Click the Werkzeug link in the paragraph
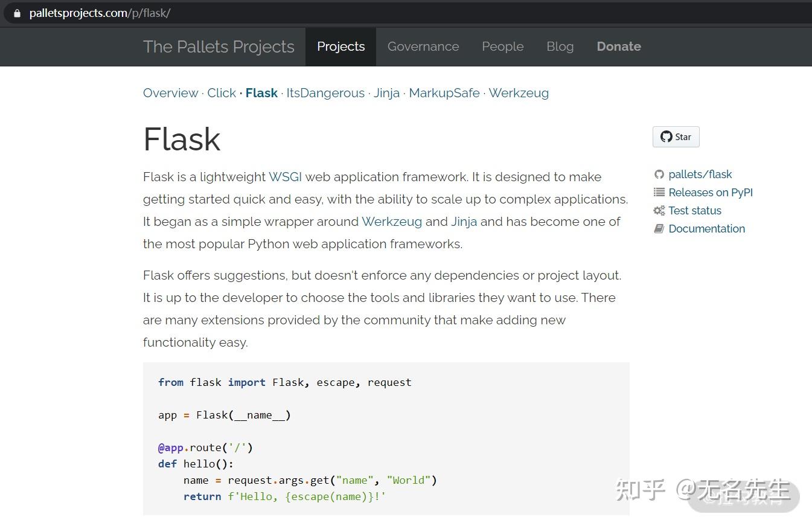The height and width of the screenshot is (523, 812). [x=391, y=222]
